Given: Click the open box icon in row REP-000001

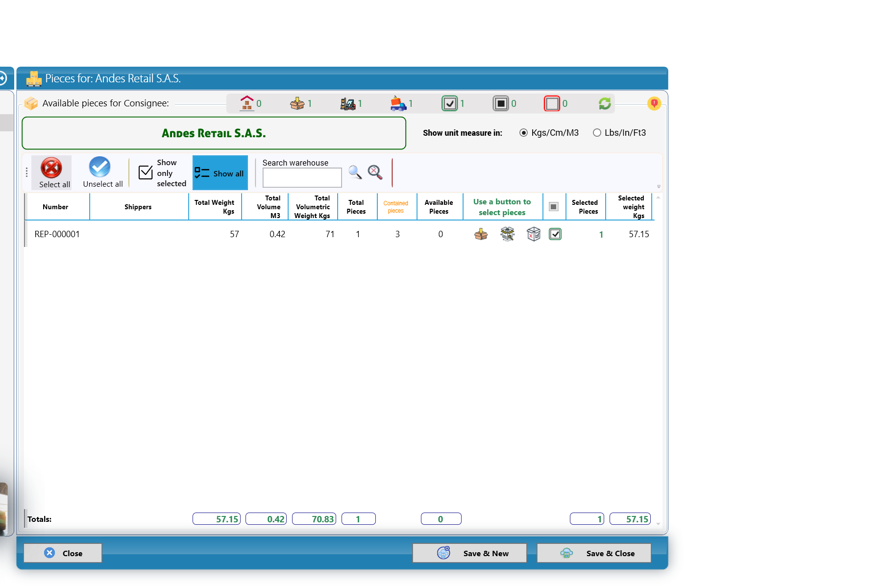Looking at the screenshot, I should tap(481, 234).
